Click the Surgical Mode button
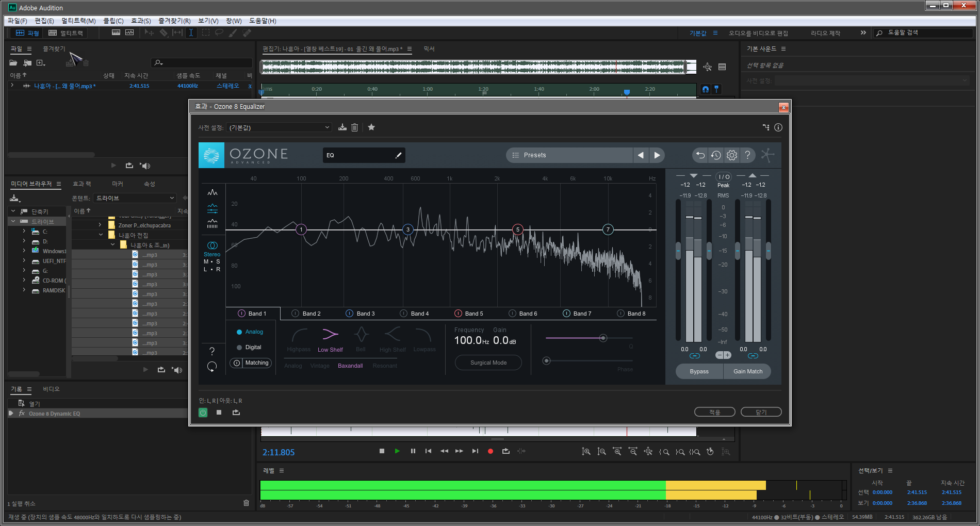The height and width of the screenshot is (526, 980). (x=488, y=363)
